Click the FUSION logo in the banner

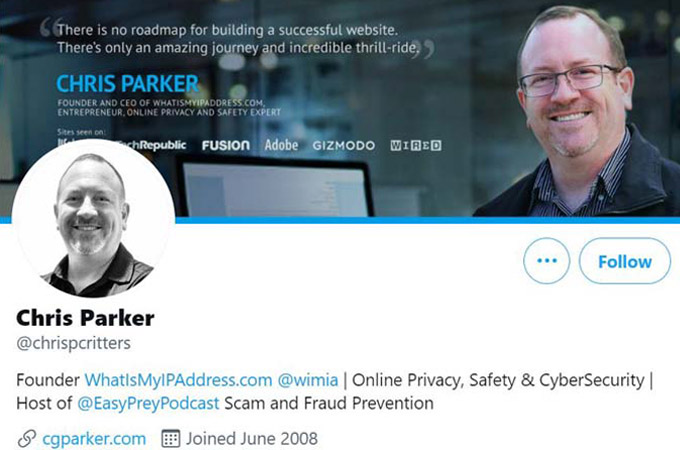click(226, 145)
